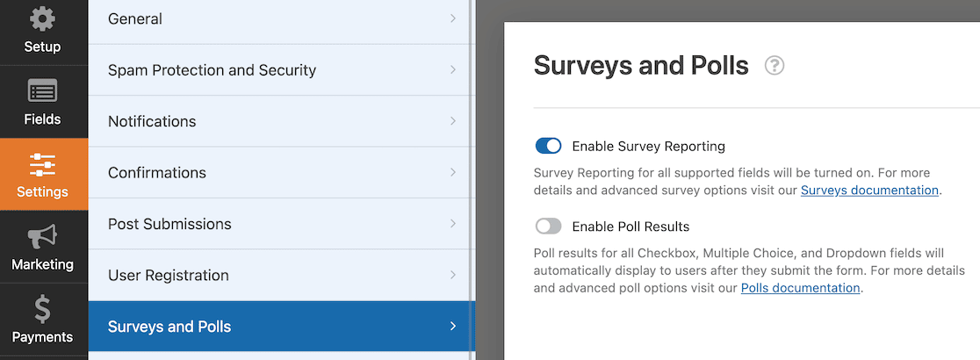Click the help question mark icon
980x360 pixels.
pyautogui.click(x=775, y=66)
